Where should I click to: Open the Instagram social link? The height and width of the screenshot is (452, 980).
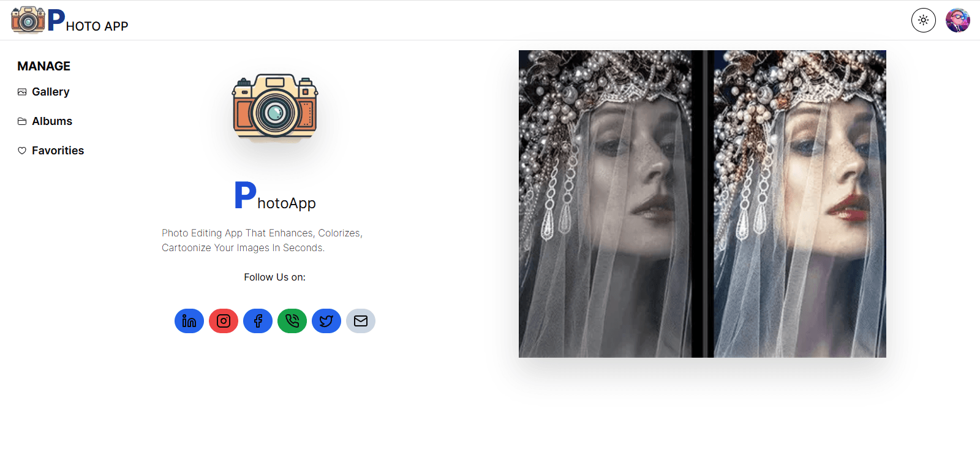[224, 321]
